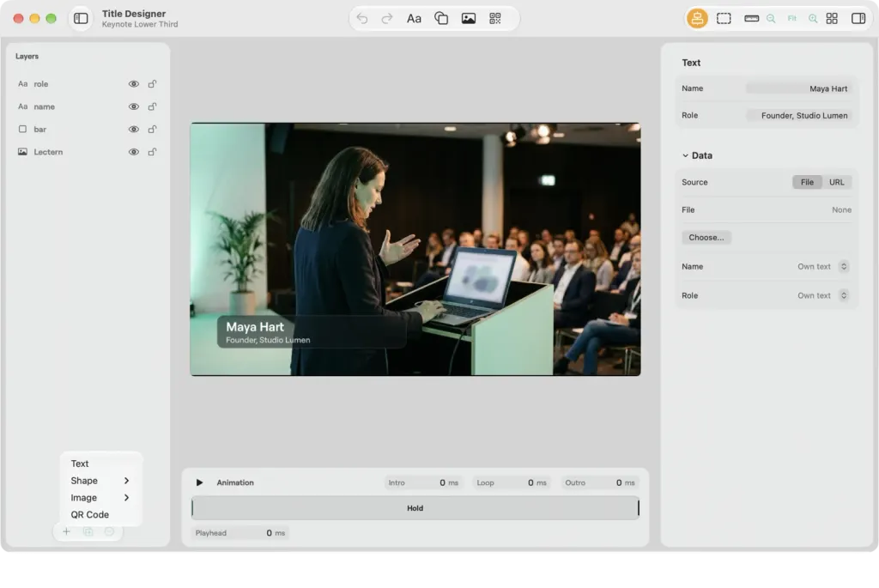
Task: Select the role layer row
Action: (x=88, y=84)
